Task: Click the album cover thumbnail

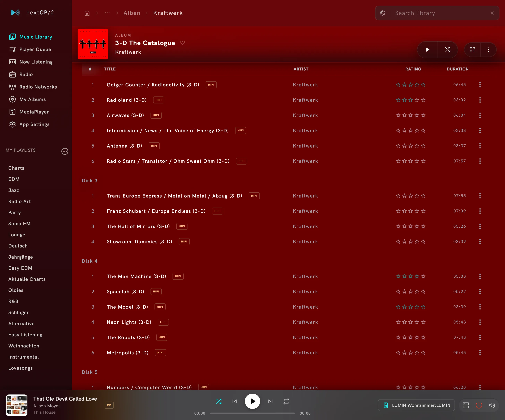Action: [93, 44]
